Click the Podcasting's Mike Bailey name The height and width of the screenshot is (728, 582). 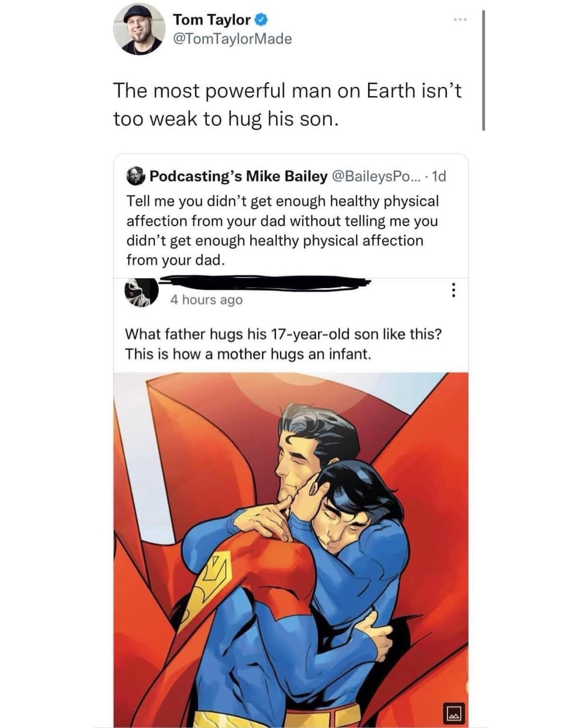[x=238, y=176]
